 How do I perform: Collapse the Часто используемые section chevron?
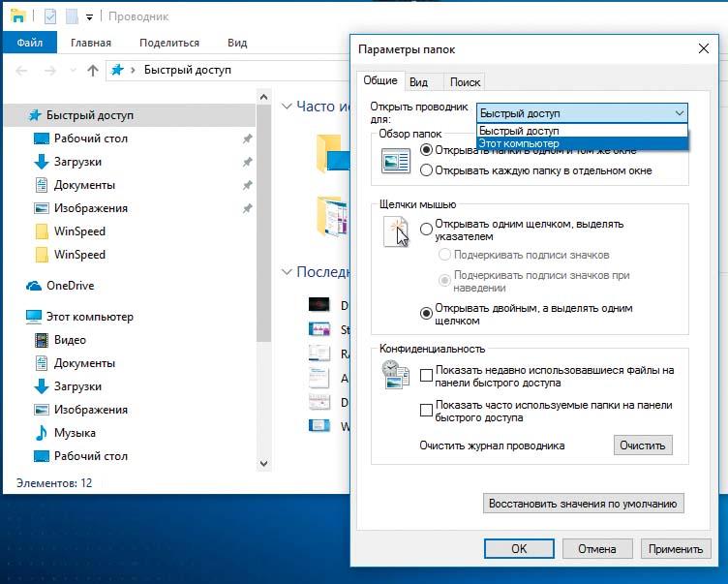click(x=287, y=107)
